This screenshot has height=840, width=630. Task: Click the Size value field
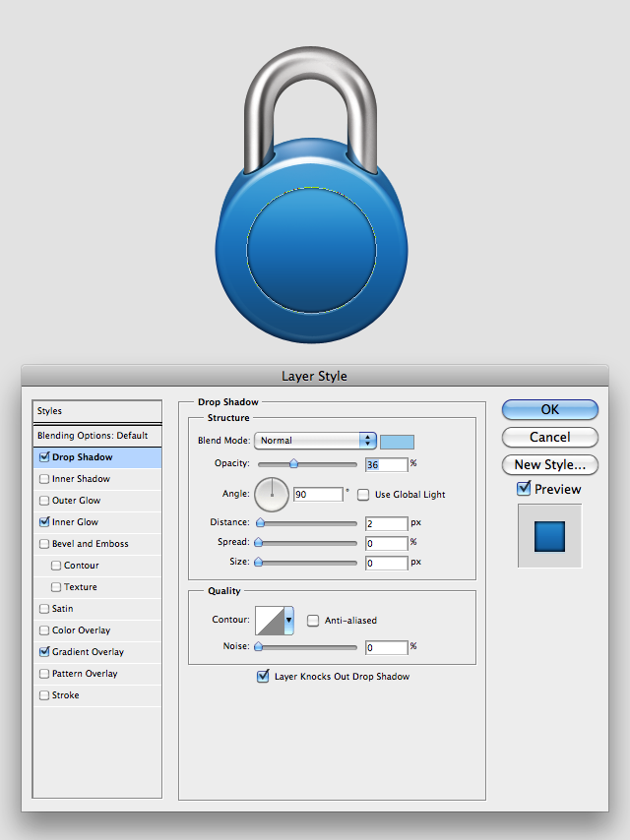point(387,563)
